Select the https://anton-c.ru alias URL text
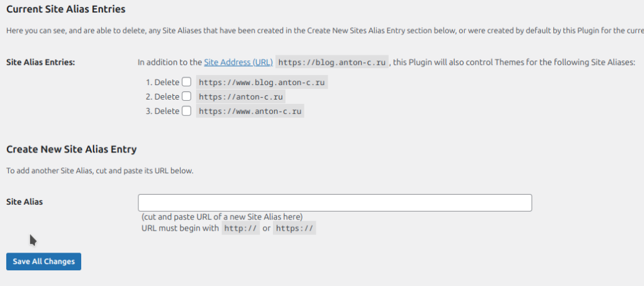 coord(241,96)
